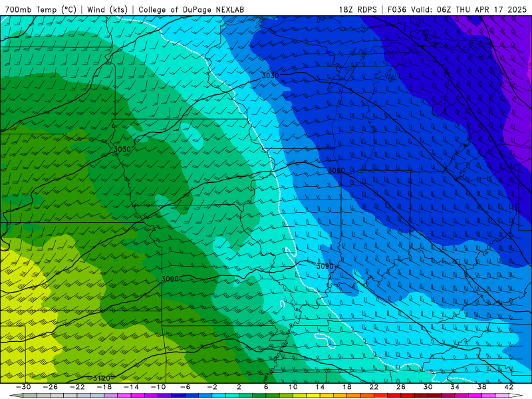Click the "10" color scale label
This screenshot has height=399, width=532.
coord(293,387)
